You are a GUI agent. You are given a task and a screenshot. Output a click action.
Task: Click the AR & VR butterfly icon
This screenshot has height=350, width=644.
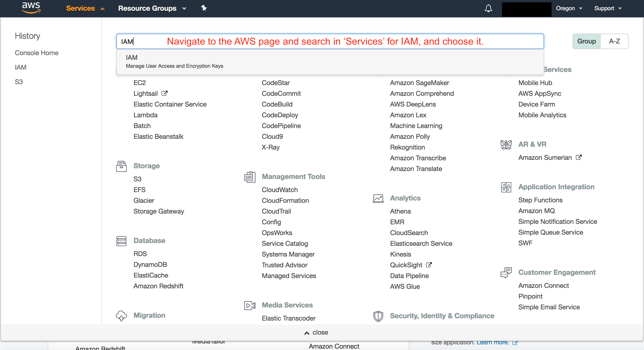[x=506, y=145]
